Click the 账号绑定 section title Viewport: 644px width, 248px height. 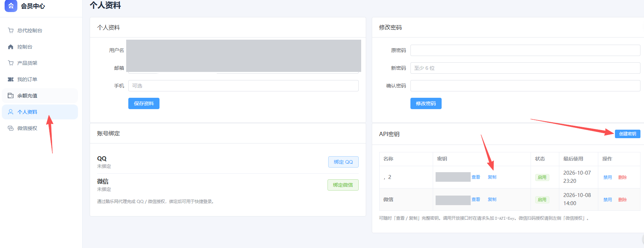coord(108,134)
